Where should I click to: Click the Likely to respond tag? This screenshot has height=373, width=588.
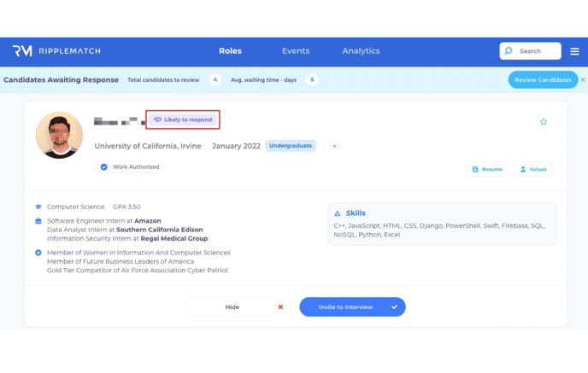pos(183,119)
